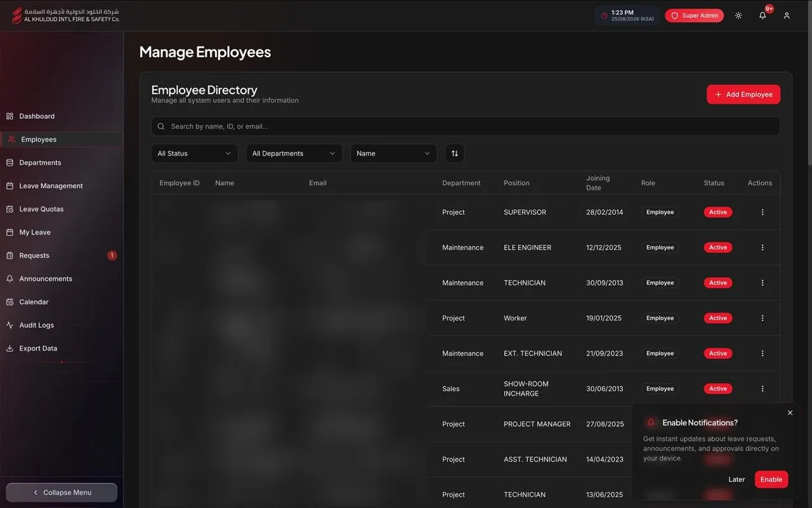Click the Al Khuloud company logo
This screenshot has height=508, width=812.
click(x=65, y=15)
